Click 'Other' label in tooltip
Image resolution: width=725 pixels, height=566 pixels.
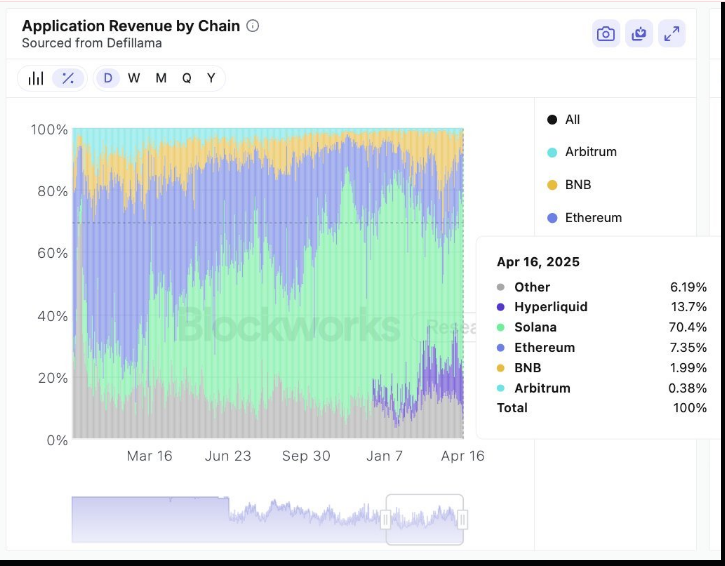532,287
